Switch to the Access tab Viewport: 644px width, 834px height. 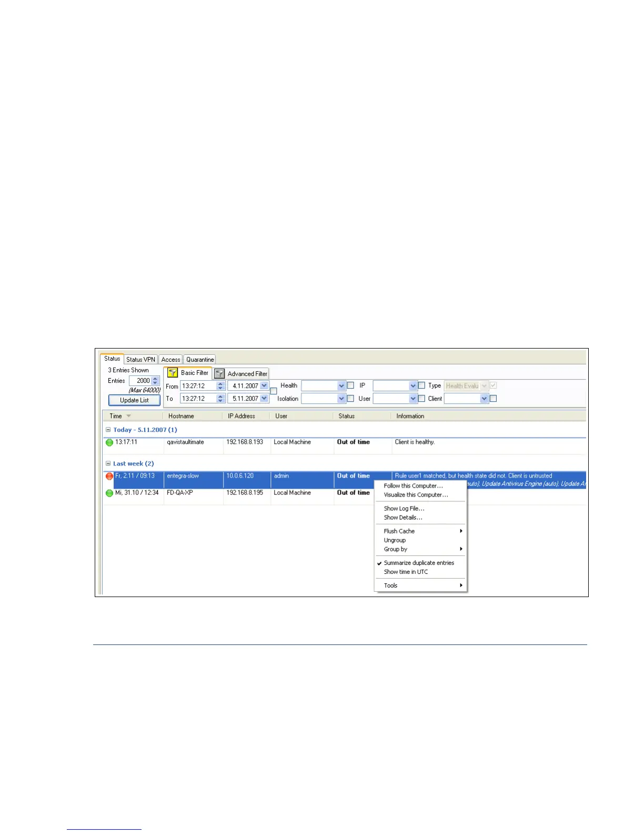[x=170, y=360]
